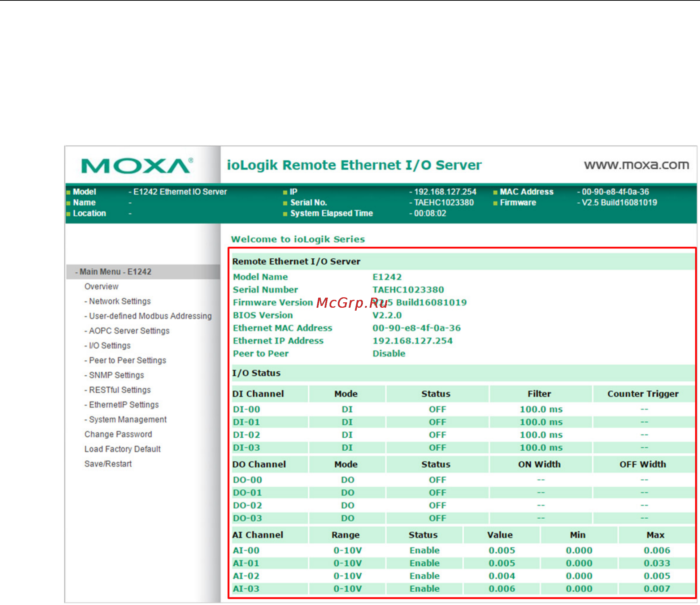Expand SNMP Settings menu
The height and width of the screenshot is (605, 700).
[x=114, y=375]
